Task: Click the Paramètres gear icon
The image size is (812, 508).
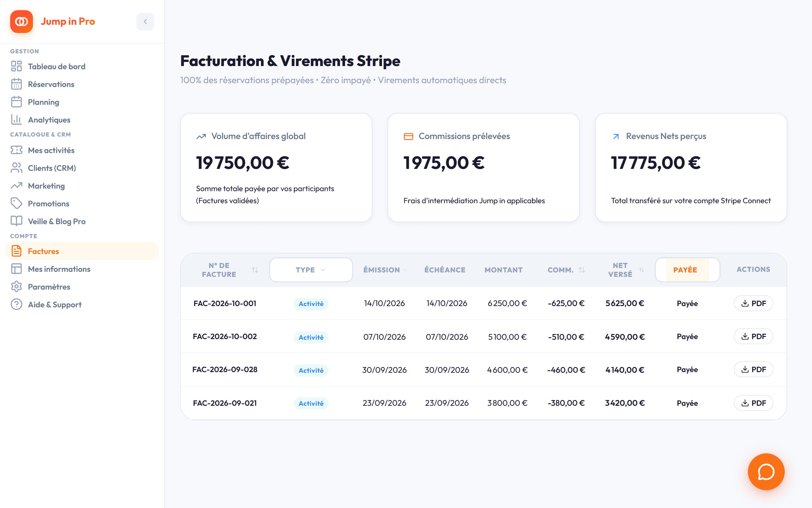Action: pos(16,287)
